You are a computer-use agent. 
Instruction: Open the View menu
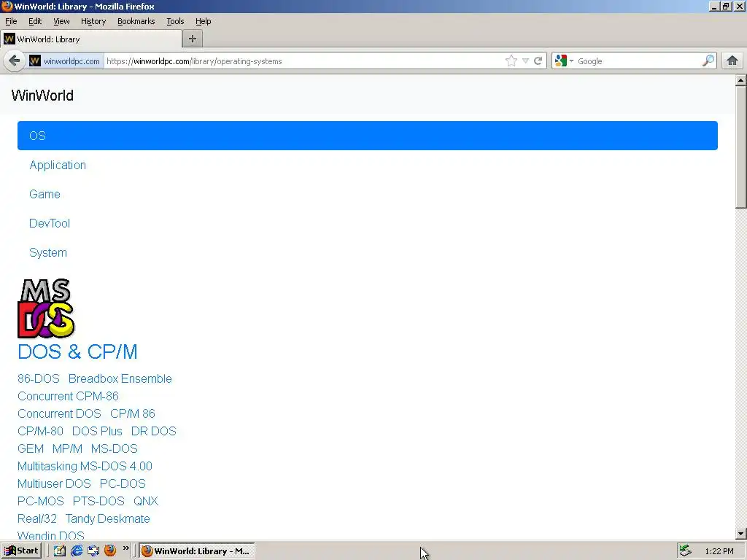pos(61,21)
